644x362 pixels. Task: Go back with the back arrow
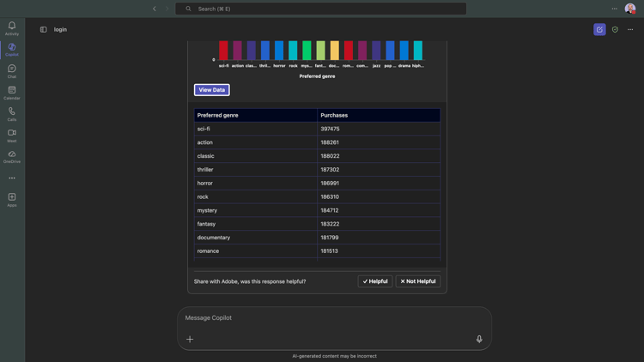[x=155, y=9]
